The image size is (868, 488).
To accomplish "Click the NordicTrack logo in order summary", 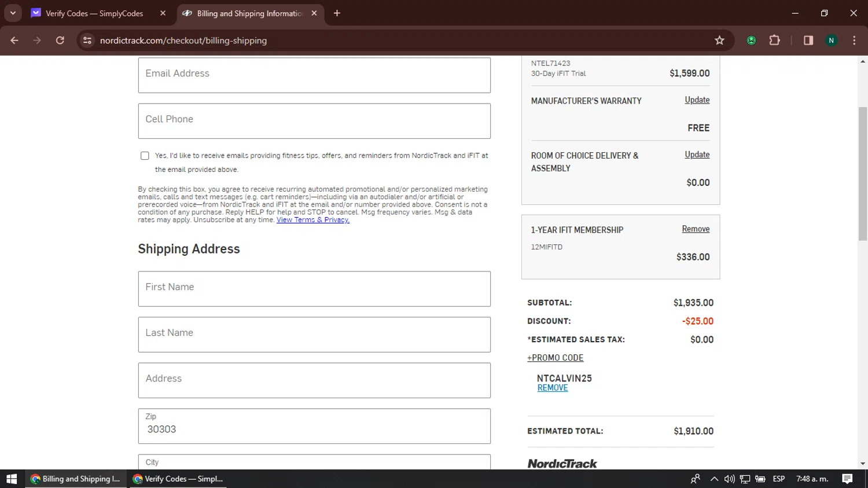I will click(x=562, y=463).
